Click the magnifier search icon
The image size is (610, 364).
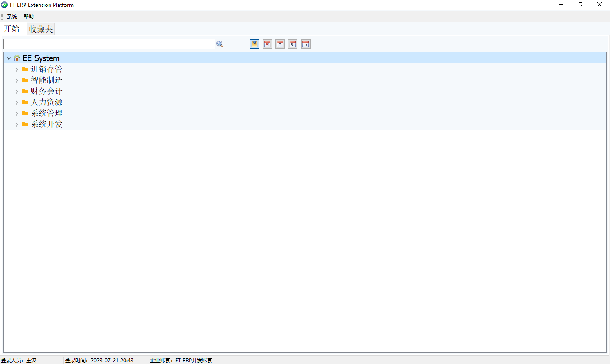tap(220, 44)
